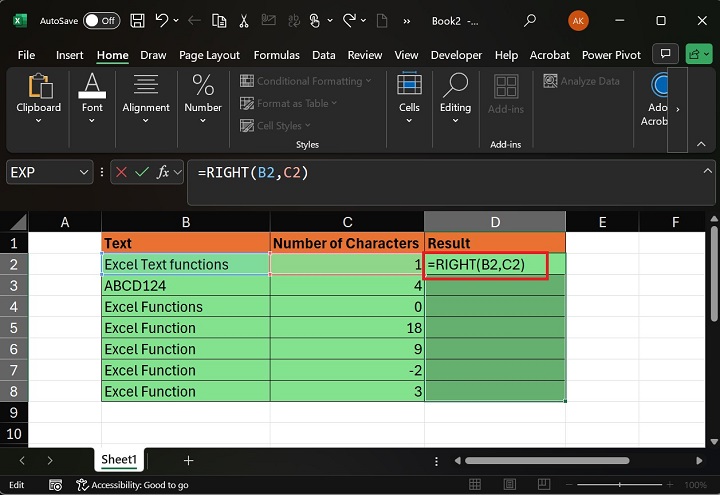Click the Analyze Data button
720x495 pixels.
click(x=582, y=81)
